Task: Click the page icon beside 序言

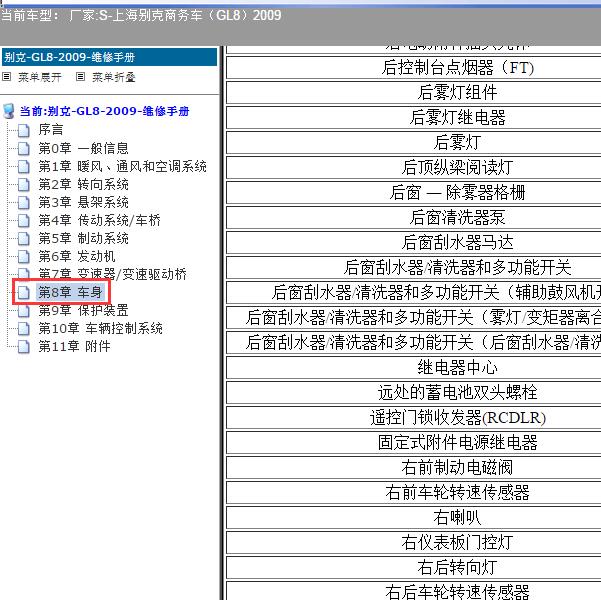Action: pos(24,130)
